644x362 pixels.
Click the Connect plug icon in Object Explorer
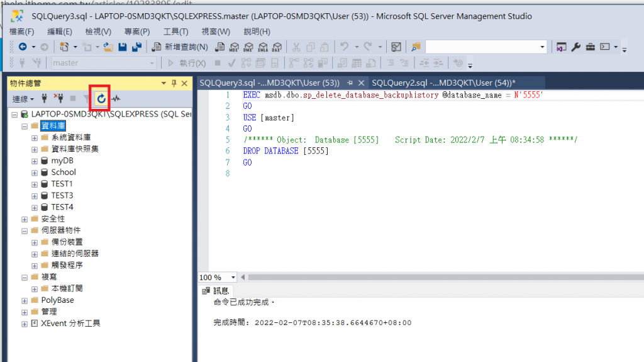coord(45,98)
